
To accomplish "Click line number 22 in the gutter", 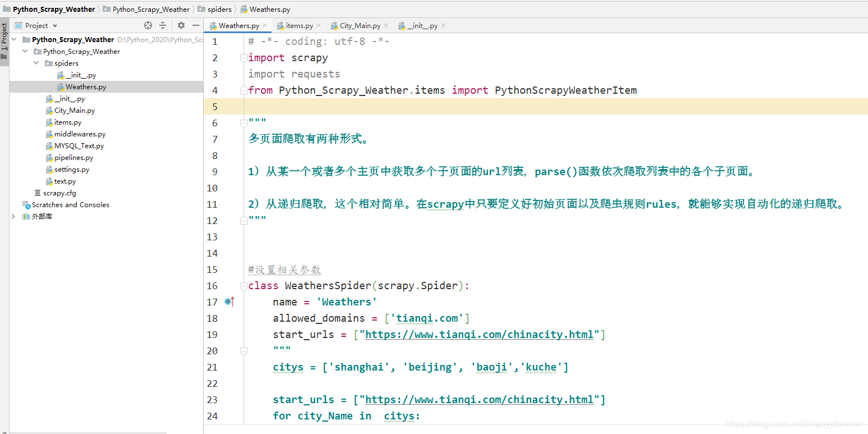I will (212, 383).
